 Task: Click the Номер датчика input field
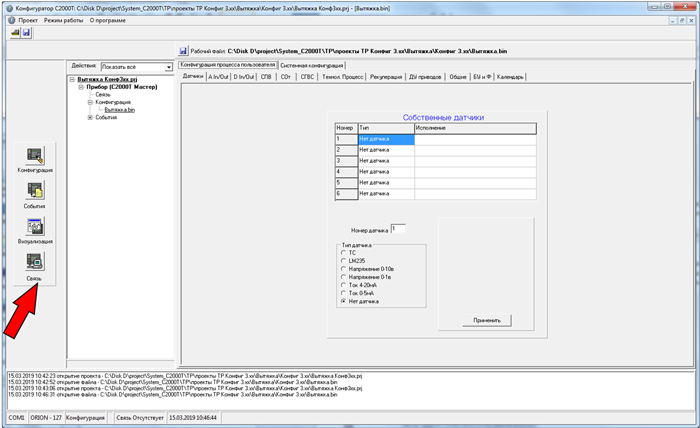(x=399, y=229)
